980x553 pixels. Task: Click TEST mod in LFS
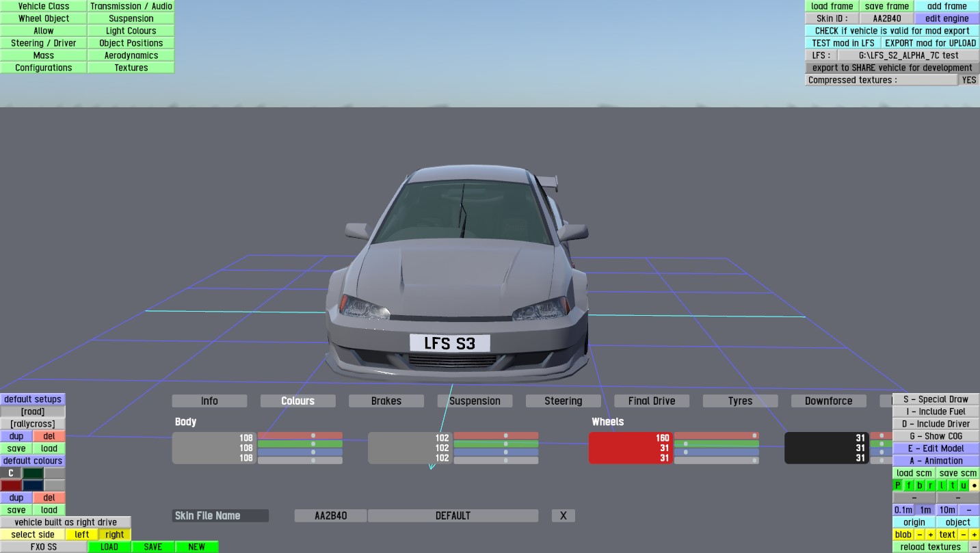coord(843,43)
